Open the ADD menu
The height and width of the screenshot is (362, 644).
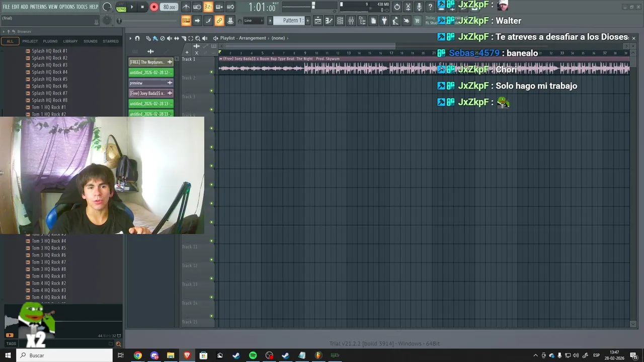click(x=24, y=7)
